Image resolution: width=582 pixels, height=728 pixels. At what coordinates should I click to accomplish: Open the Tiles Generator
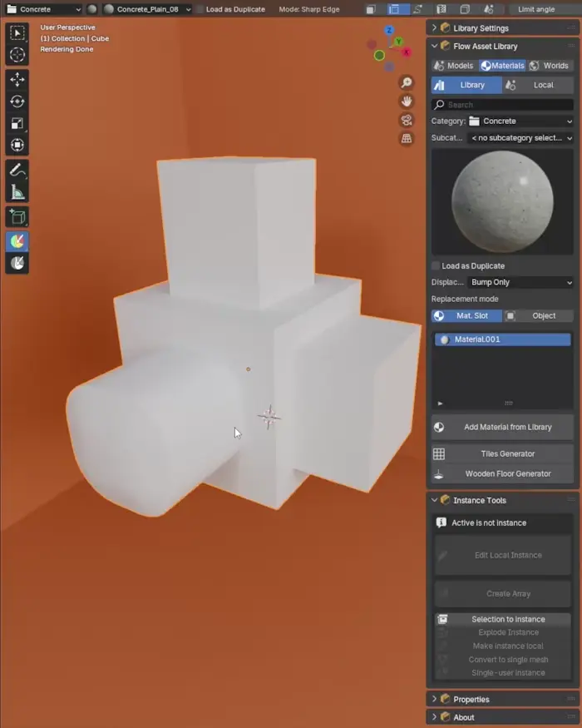tap(502, 453)
